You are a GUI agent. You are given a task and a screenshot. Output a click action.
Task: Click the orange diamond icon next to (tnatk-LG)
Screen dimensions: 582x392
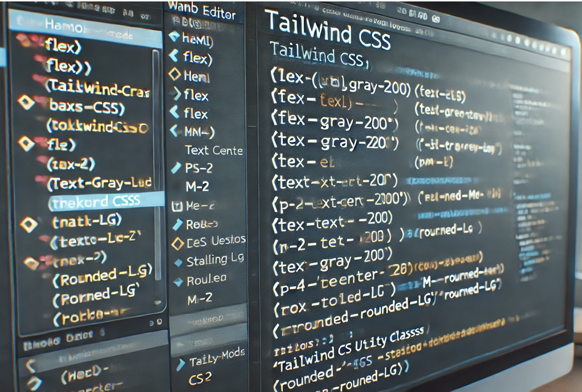click(29, 225)
